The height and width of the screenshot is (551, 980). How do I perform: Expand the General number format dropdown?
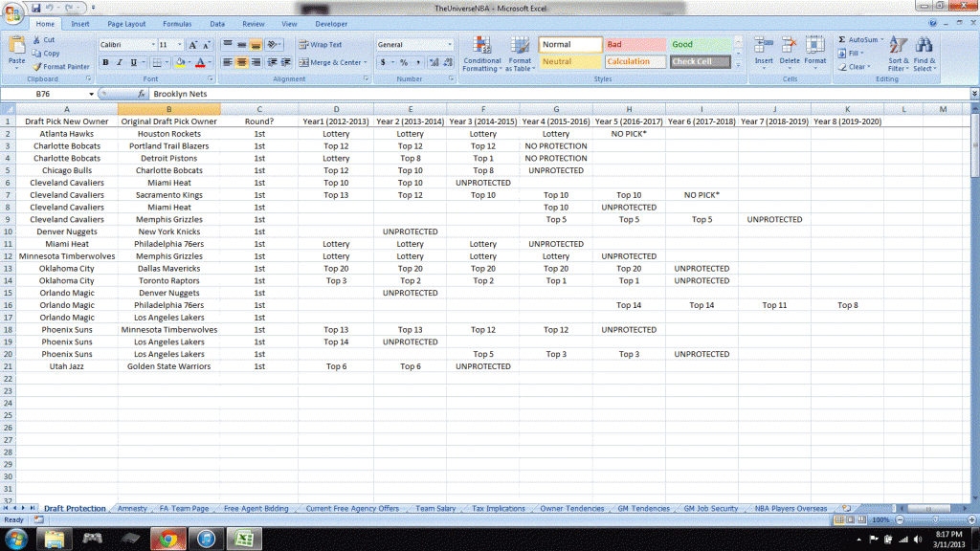click(x=450, y=45)
